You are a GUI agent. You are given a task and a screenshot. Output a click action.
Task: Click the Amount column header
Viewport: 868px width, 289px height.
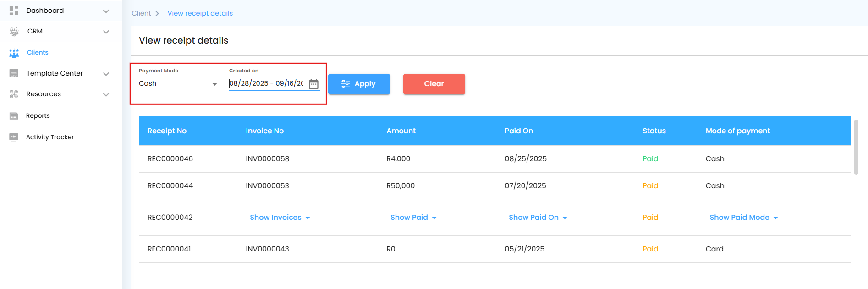coord(401,131)
